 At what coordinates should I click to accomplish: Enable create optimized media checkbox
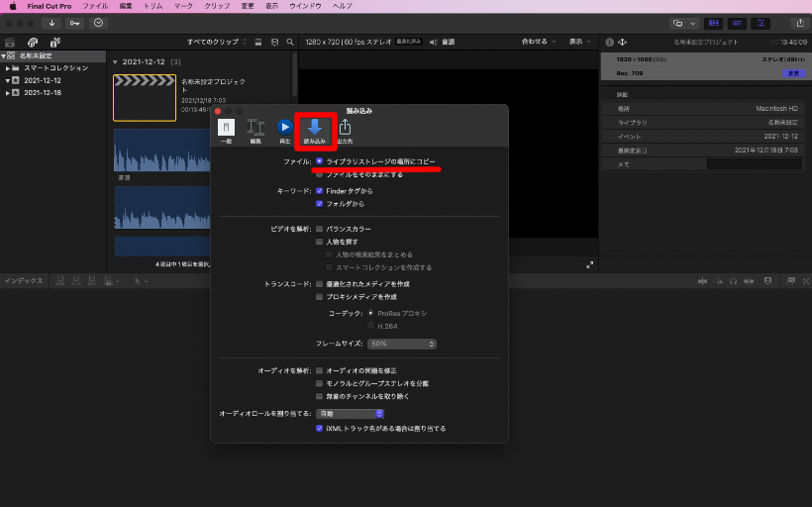tap(319, 284)
